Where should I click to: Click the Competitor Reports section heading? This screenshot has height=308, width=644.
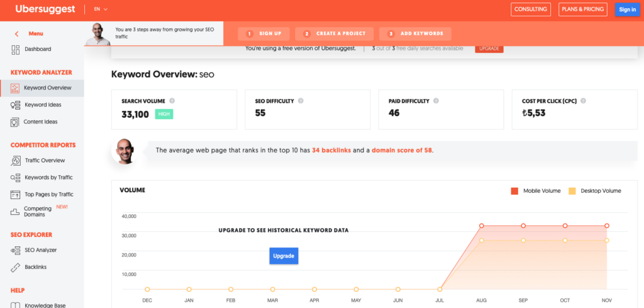(43, 145)
